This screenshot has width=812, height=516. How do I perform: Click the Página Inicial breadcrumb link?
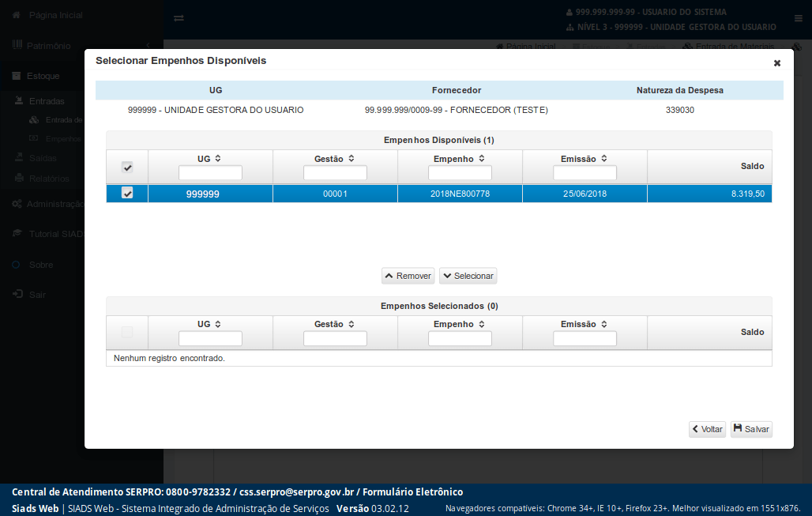[x=530, y=46]
